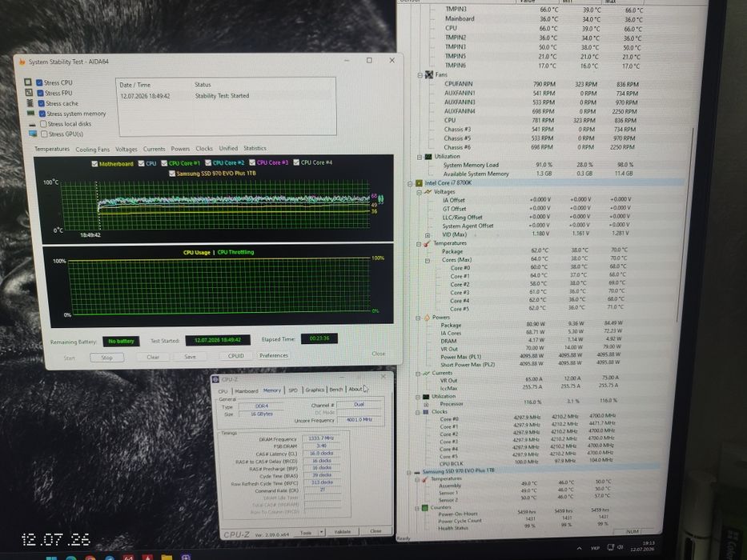747x560 pixels.
Task: Click the Currents group icon
Action: coord(426,373)
